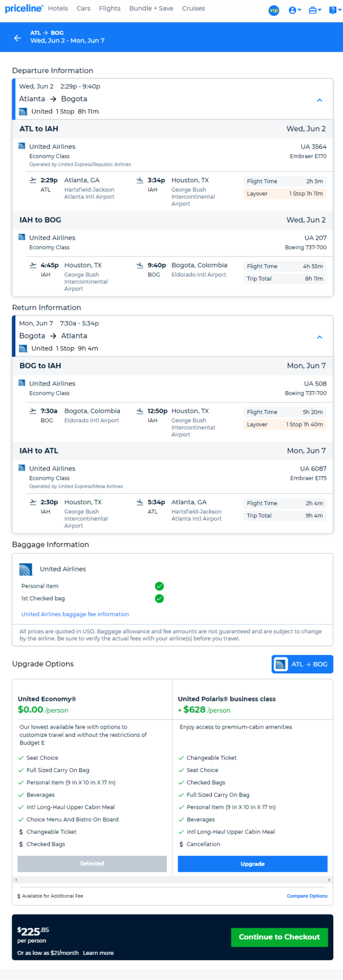Screen dimensions: 343x980
Task: Click the scrollbar right arrow in upgrade options
Action: 329,880
